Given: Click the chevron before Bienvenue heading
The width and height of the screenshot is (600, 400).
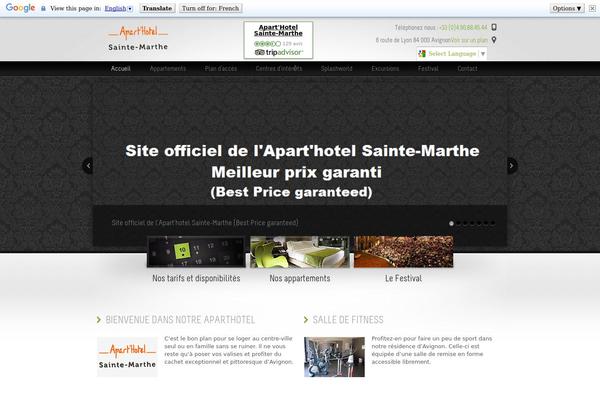Looking at the screenshot, I should (x=99, y=320).
